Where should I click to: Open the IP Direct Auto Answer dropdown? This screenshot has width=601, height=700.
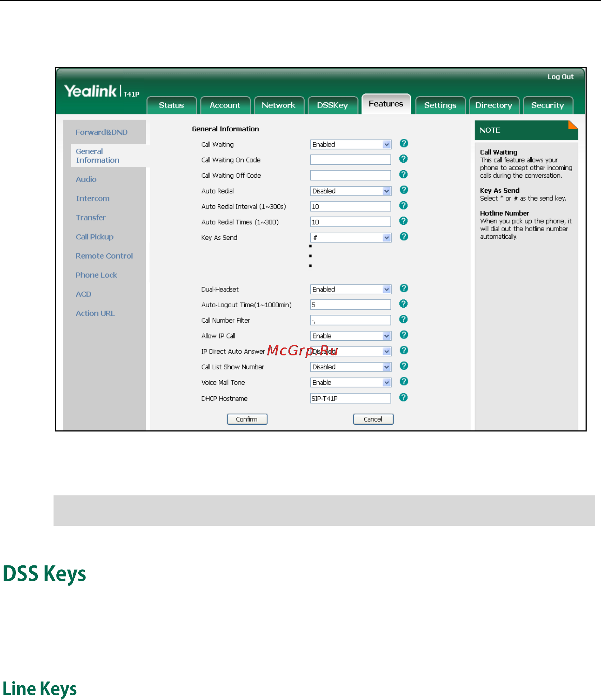click(x=351, y=351)
